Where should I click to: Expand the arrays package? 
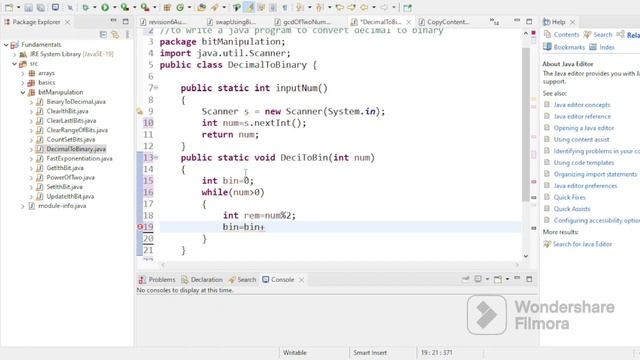pyautogui.click(x=23, y=73)
